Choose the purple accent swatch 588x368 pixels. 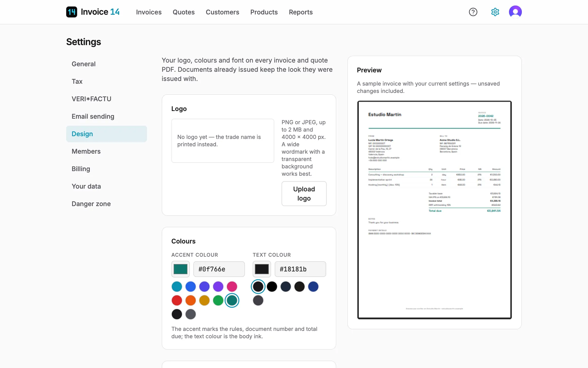click(x=218, y=287)
